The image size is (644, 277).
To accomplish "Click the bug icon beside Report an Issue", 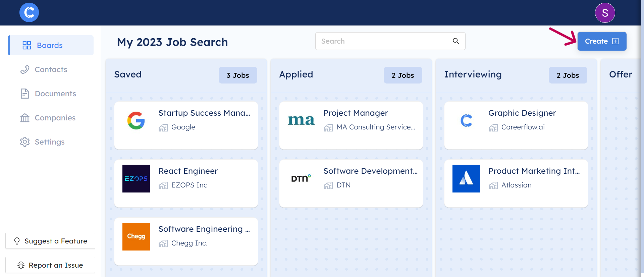I will 21,265.
